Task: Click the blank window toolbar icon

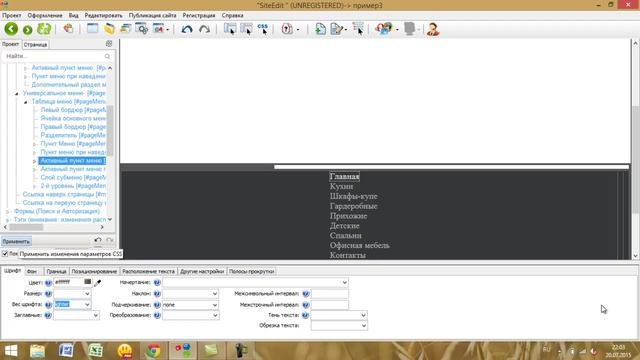Action: 93,29
